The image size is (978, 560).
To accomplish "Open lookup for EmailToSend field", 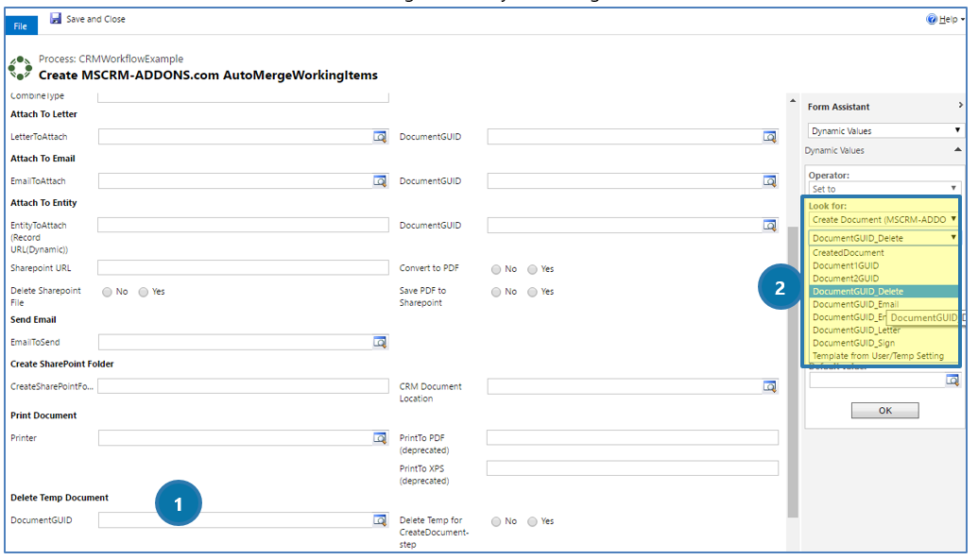I will [380, 342].
